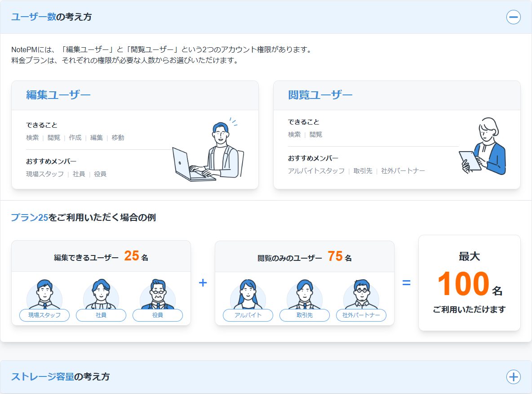Click the woman with tablet illustration
This screenshot has width=532, height=394.
[x=483, y=146]
